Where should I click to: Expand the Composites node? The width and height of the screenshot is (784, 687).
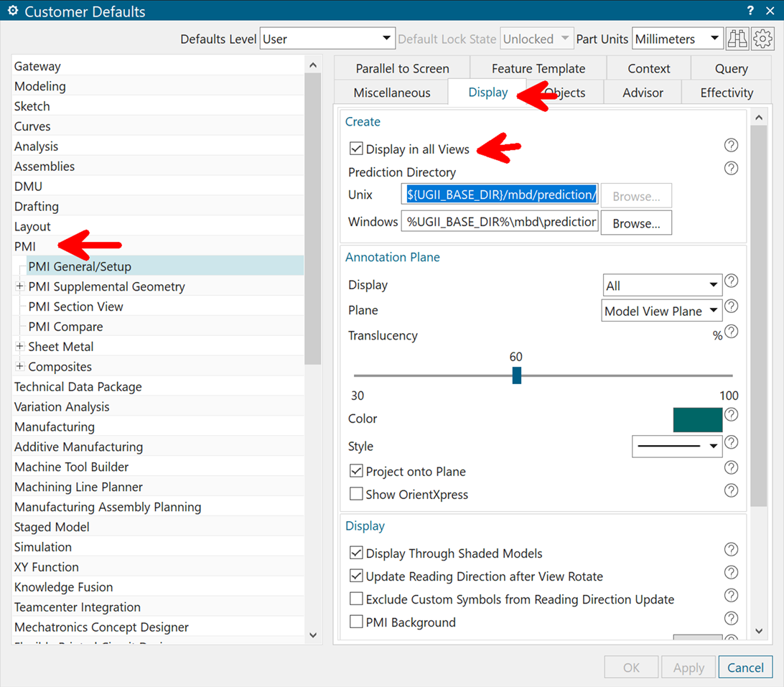point(19,366)
